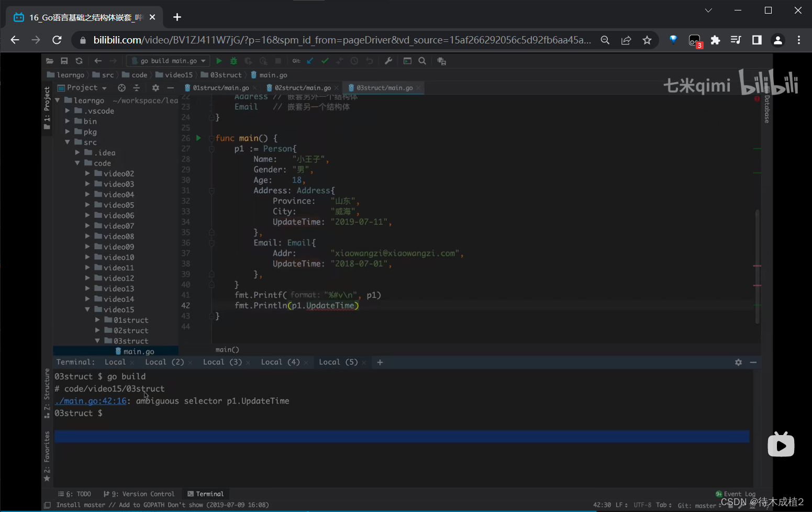
Task: Open terminal settings gear icon
Action: 738,362
